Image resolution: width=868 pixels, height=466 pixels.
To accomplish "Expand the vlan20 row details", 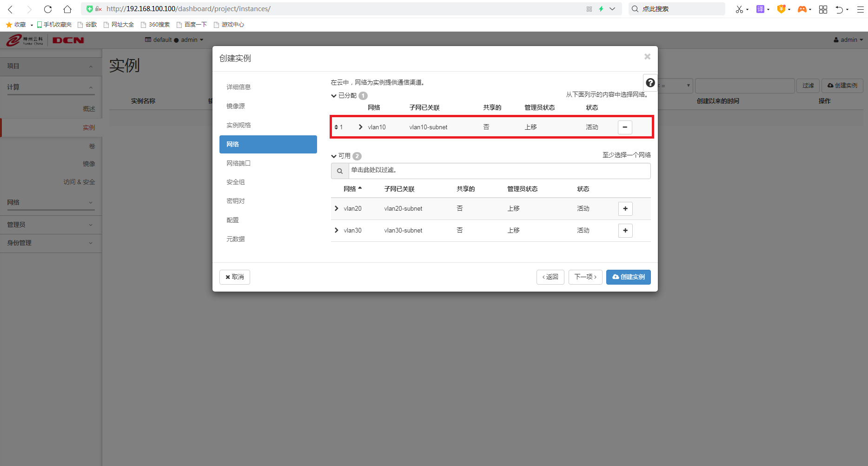I will coord(337,208).
